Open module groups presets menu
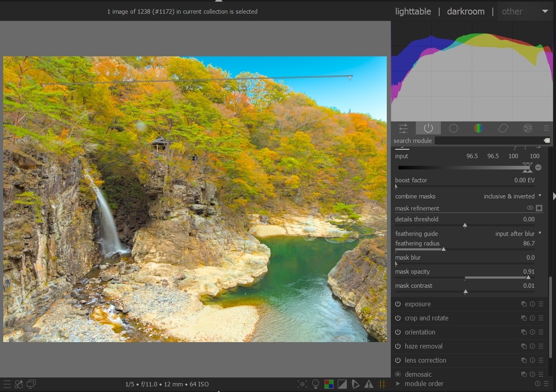The width and height of the screenshot is (556, 392). (546, 128)
